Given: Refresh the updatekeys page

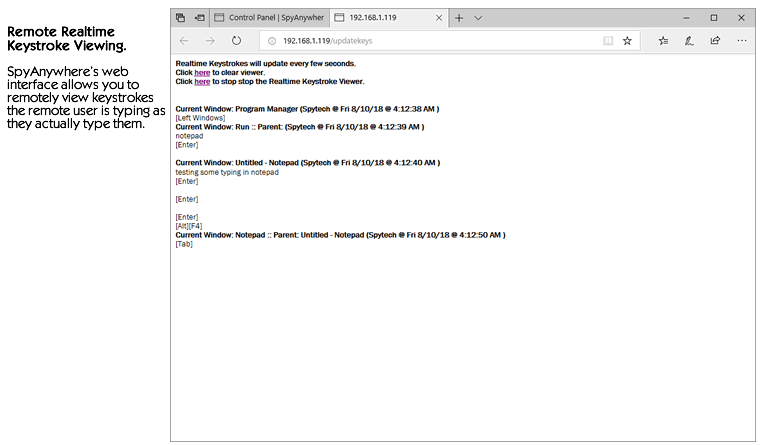Looking at the screenshot, I should point(236,41).
